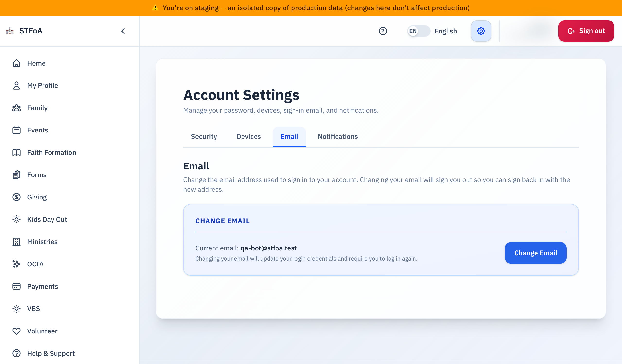
Task: Click the Ministries building icon
Action: 16,242
